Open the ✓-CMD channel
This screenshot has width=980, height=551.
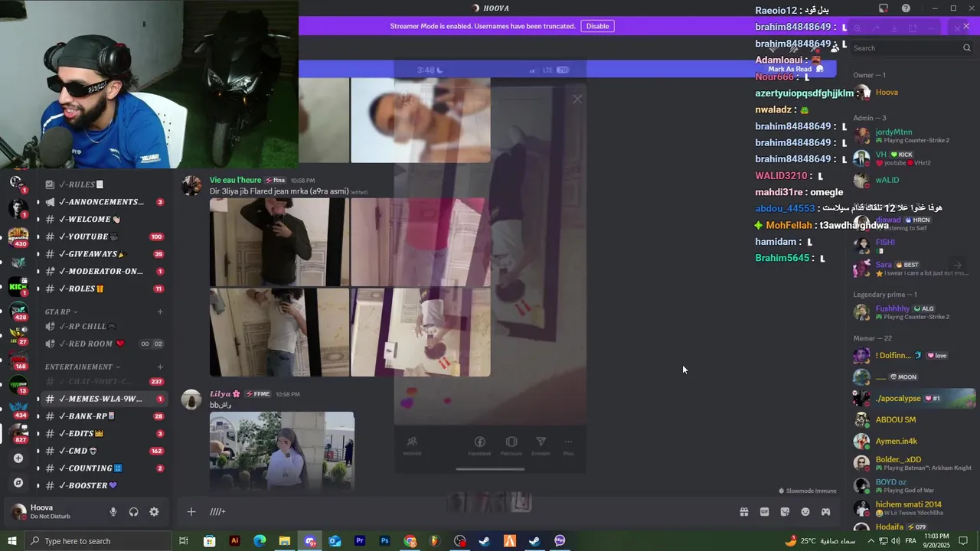(x=105, y=452)
